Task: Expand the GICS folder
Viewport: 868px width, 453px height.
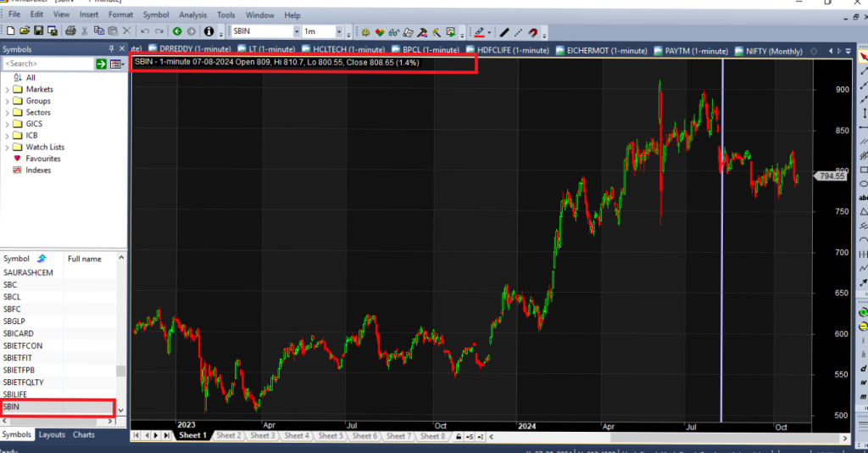Action: 7,124
